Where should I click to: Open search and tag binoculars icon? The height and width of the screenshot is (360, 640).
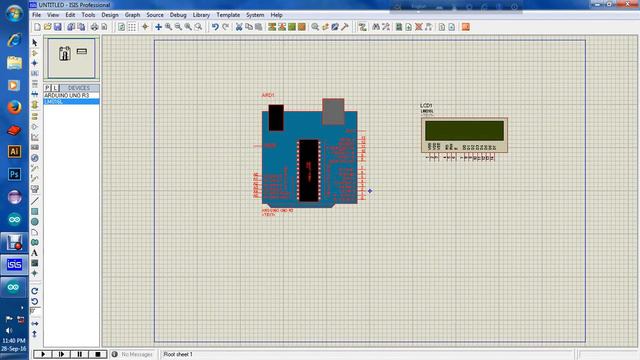376,27
